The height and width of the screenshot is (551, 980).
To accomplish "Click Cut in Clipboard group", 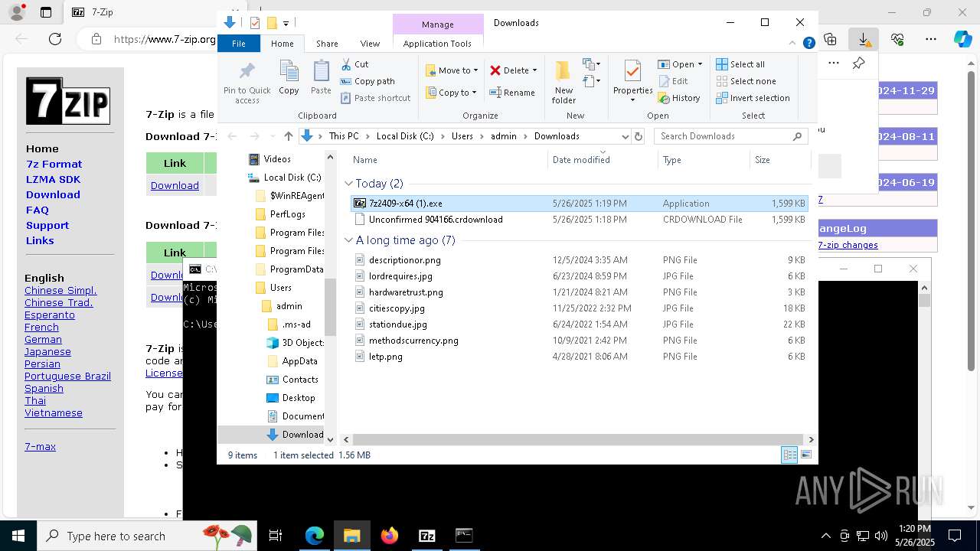I will pos(354,64).
